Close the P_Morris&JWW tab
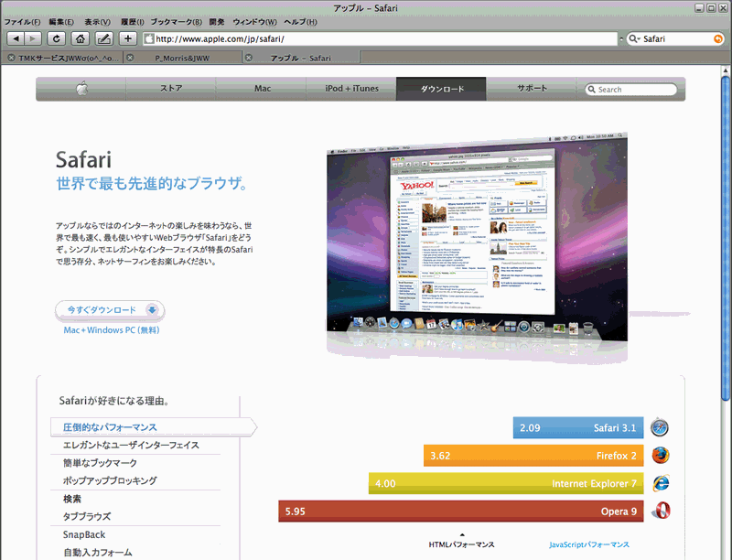The image size is (732, 560). coord(130,58)
